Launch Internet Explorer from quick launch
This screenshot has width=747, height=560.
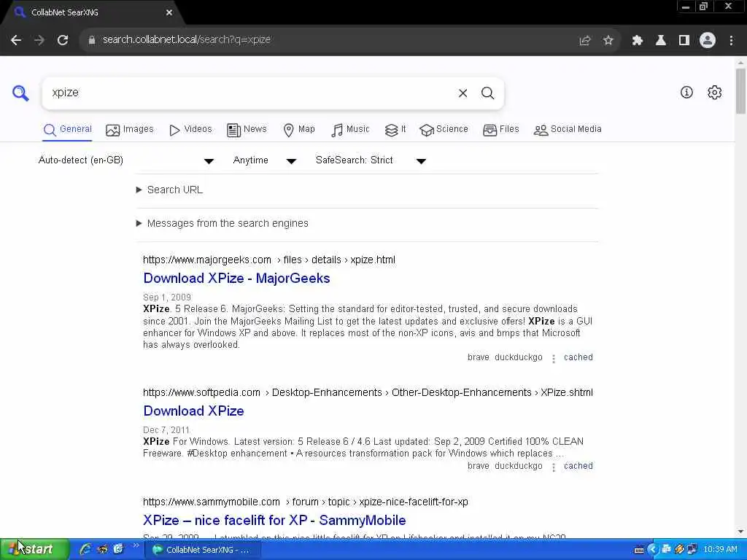[86, 550]
